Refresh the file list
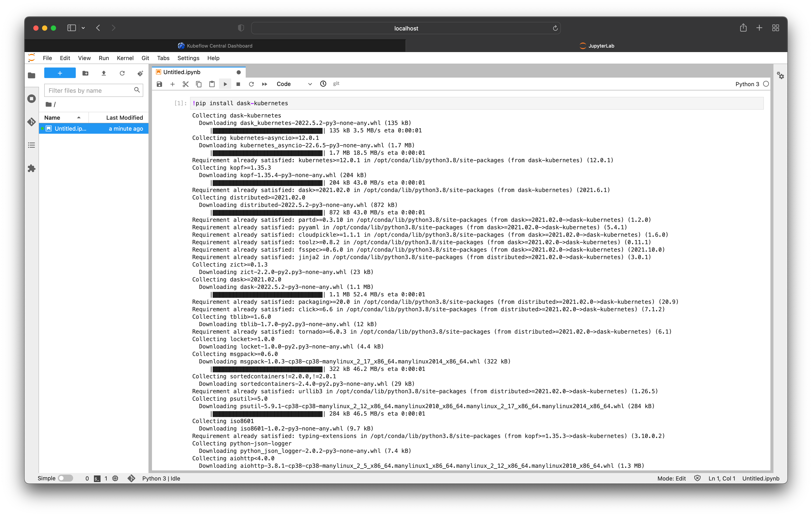Viewport: 812px width, 516px height. click(x=122, y=73)
